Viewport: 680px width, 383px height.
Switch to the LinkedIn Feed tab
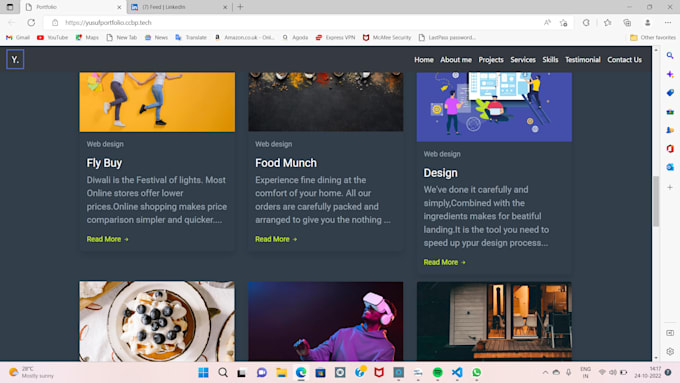(179, 7)
